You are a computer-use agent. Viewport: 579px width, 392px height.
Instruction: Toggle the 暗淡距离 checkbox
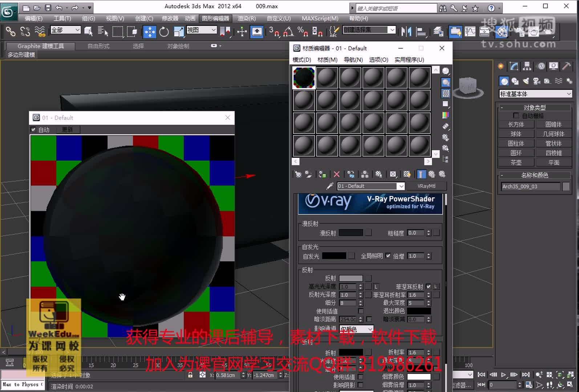coord(369,319)
